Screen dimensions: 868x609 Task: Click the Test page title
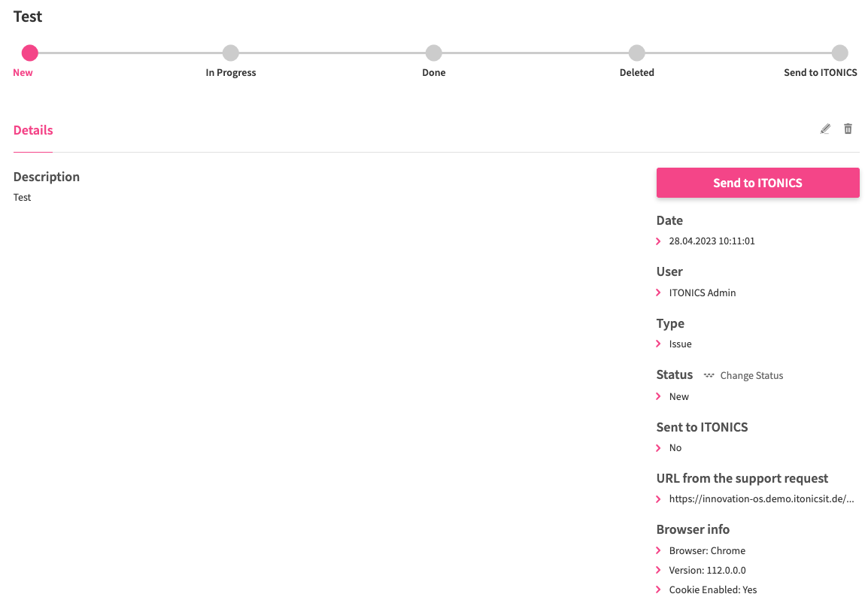pos(28,17)
